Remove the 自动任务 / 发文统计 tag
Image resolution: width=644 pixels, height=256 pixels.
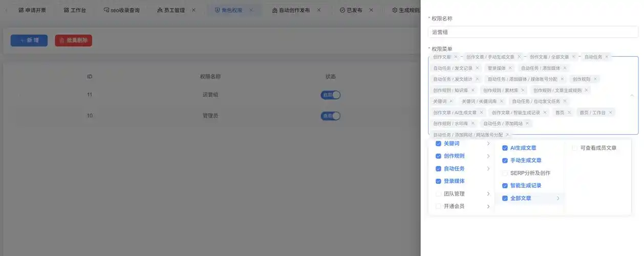click(x=477, y=79)
